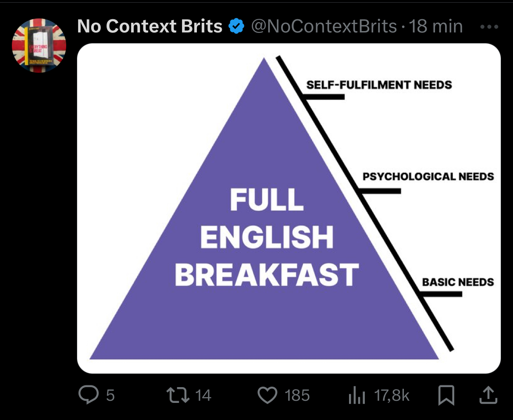
Task: Like the post with the heart icon
Action: [x=267, y=395]
